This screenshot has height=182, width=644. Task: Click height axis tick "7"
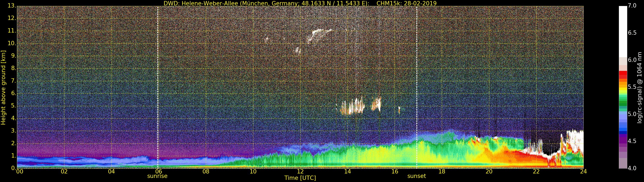point(13,81)
